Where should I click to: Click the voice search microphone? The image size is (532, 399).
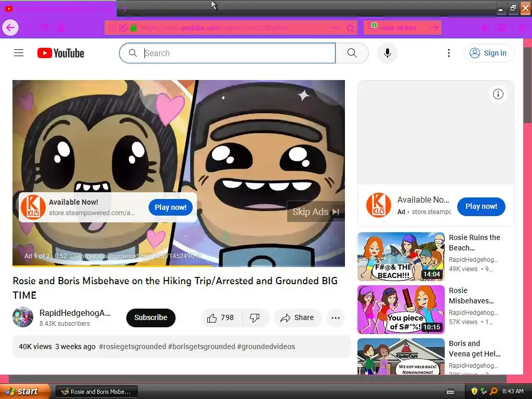pyautogui.click(x=387, y=53)
